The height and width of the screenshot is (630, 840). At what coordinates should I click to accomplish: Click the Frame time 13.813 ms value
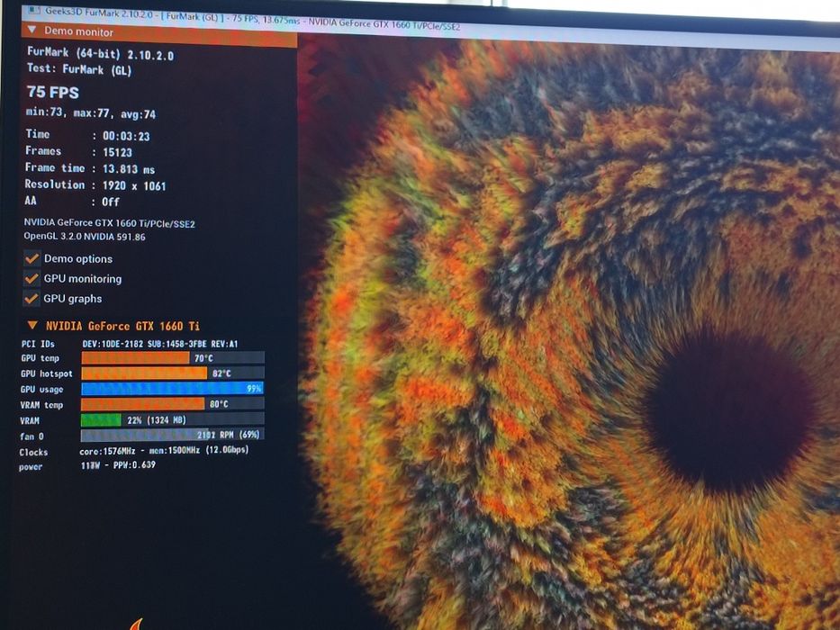pyautogui.click(x=129, y=169)
